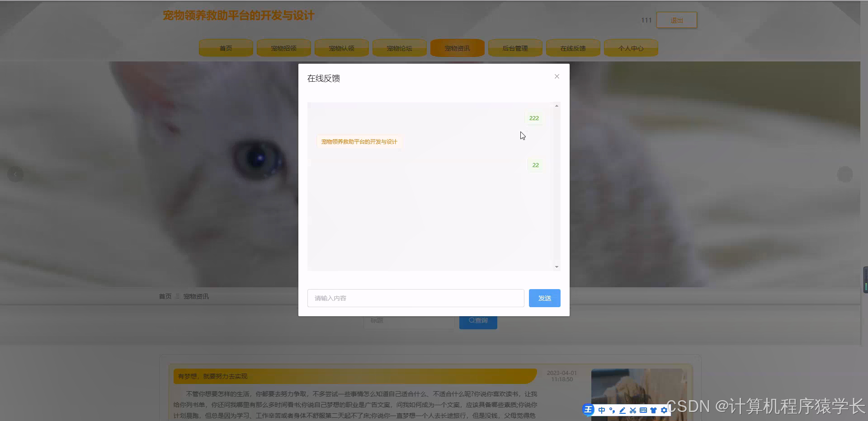Toggle punctuation width mode in IME bar

point(612,410)
